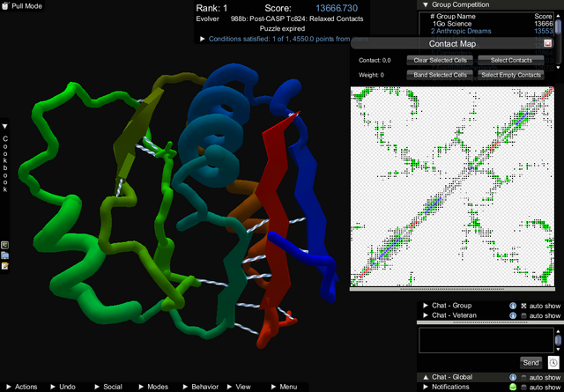Open the Actions menu

[22, 387]
